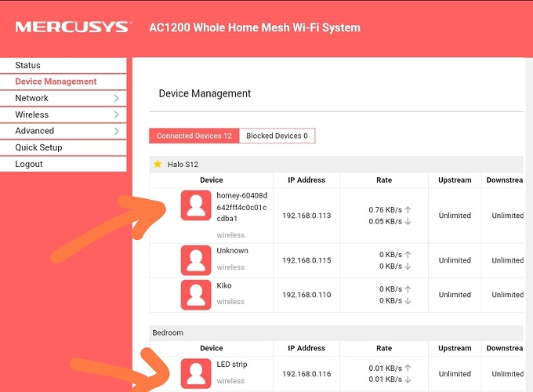Image resolution: width=533 pixels, height=392 pixels.
Task: Click upload arrow in Kiko's rate cell
Action: (x=408, y=289)
